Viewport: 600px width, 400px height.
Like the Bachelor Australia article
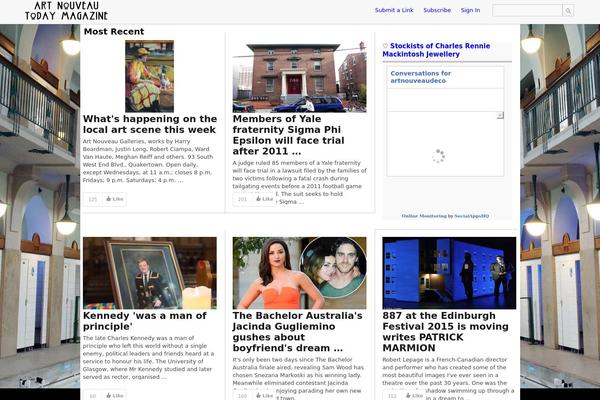coord(264,395)
